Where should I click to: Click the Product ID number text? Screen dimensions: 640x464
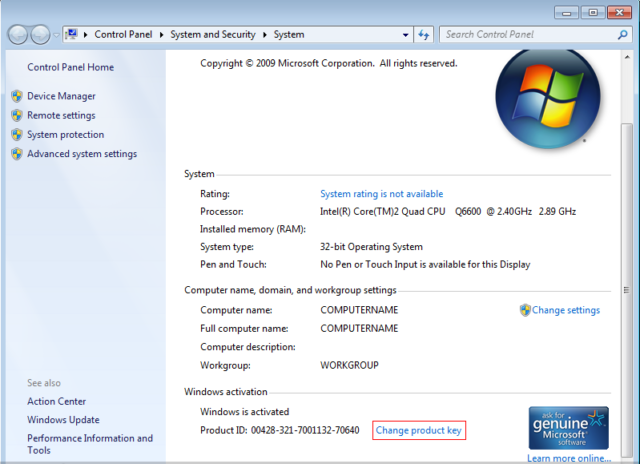305,430
